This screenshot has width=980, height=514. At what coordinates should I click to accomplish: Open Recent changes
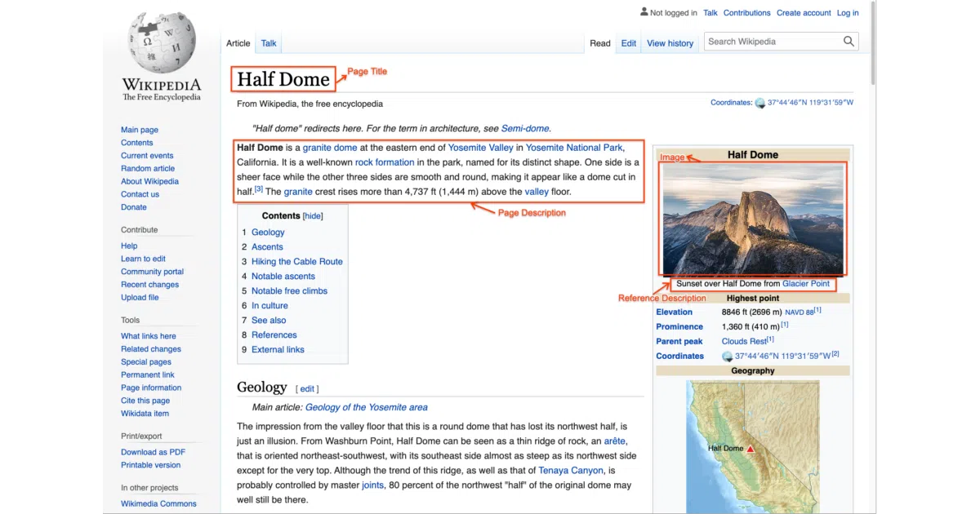[x=149, y=285]
